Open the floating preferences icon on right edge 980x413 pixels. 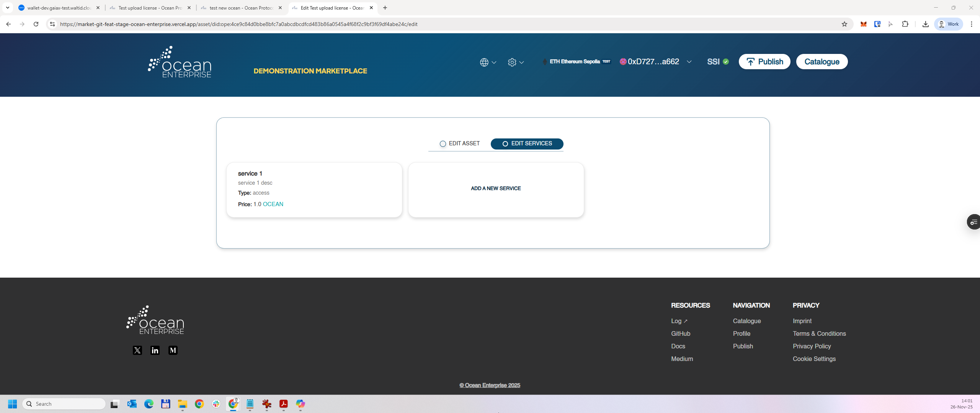pos(974,222)
